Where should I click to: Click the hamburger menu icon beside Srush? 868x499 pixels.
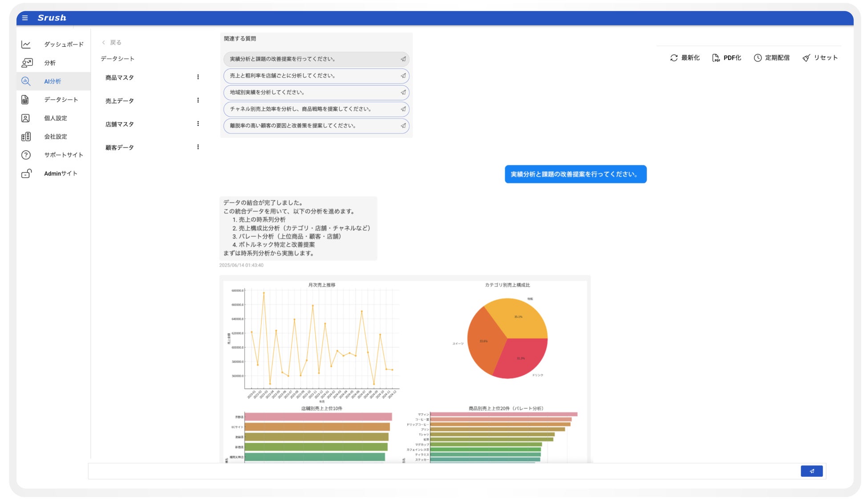(25, 18)
